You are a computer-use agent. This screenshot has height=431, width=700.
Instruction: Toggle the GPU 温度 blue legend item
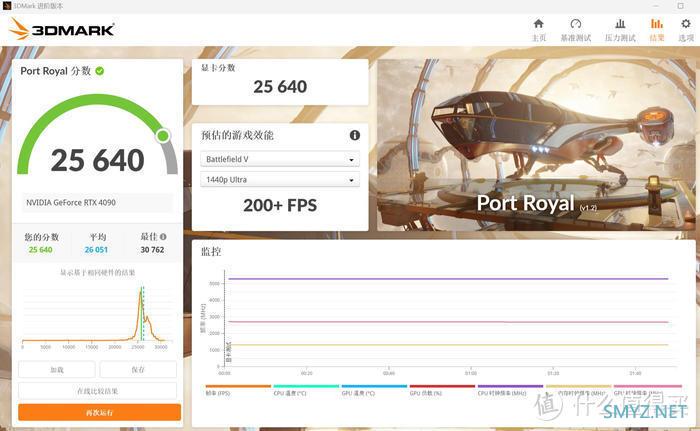(374, 390)
